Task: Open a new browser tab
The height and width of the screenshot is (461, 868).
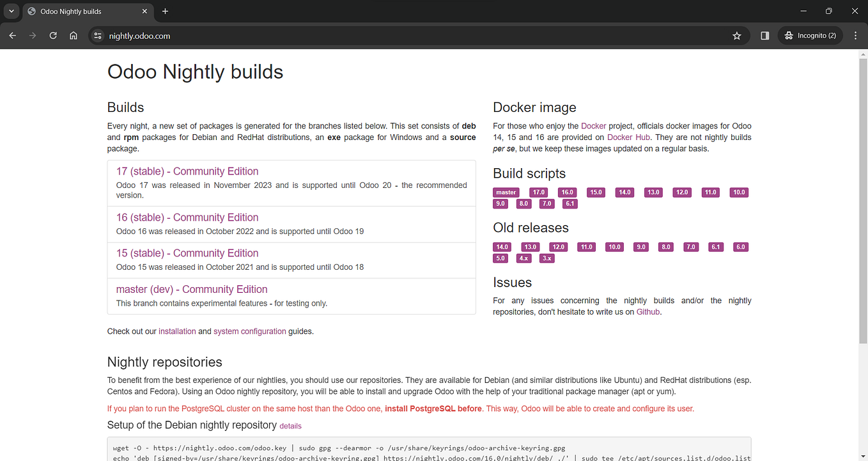Action: pyautogui.click(x=165, y=11)
